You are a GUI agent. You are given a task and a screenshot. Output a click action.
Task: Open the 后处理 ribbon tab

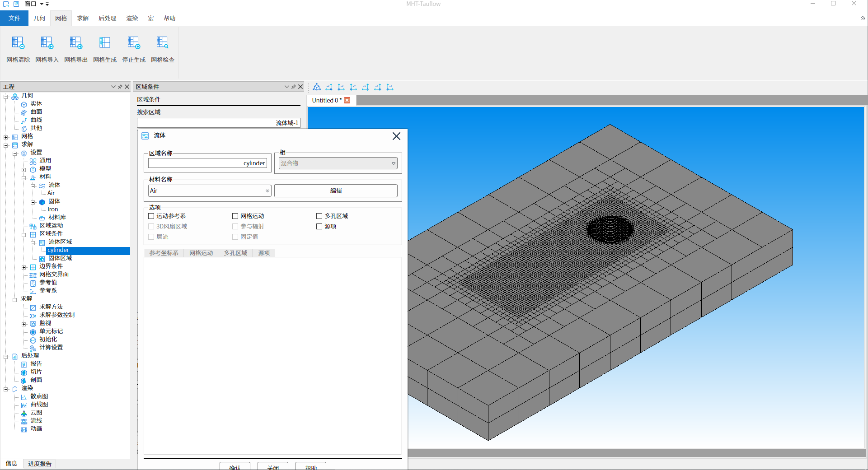pyautogui.click(x=107, y=18)
